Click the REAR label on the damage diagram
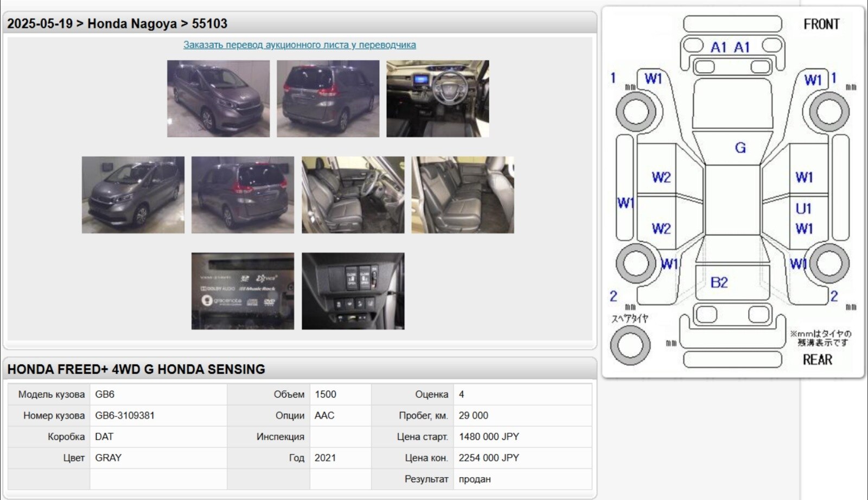 pyautogui.click(x=817, y=360)
